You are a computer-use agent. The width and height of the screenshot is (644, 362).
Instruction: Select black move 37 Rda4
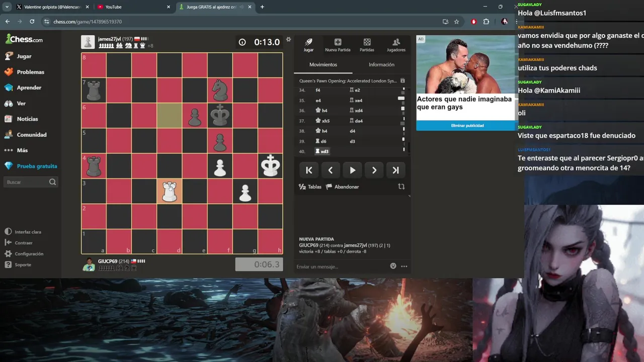coord(356,121)
